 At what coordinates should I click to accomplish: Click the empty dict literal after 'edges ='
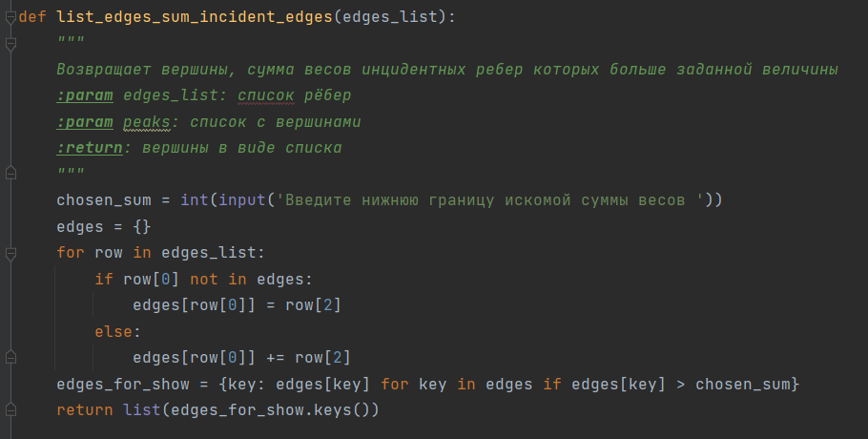[142, 226]
